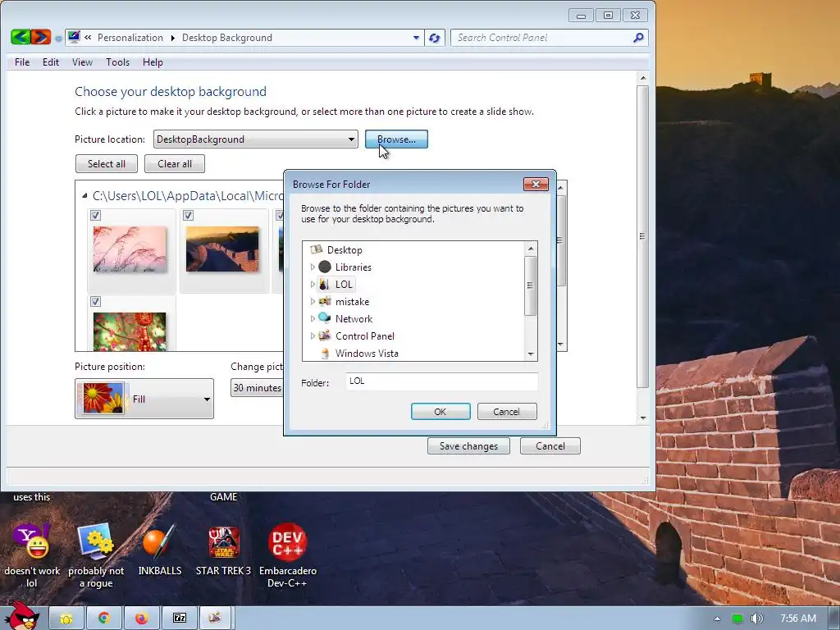Open the Picture position Fill dropdown
The width and height of the screenshot is (840, 630).
(144, 399)
